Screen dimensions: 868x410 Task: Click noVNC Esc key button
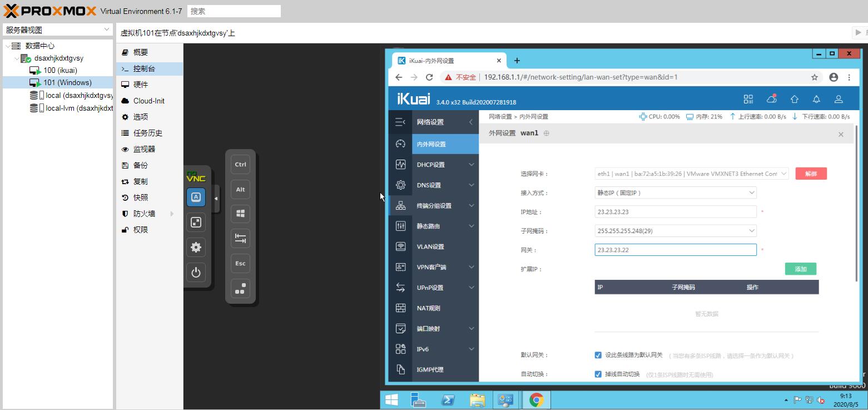coord(240,263)
